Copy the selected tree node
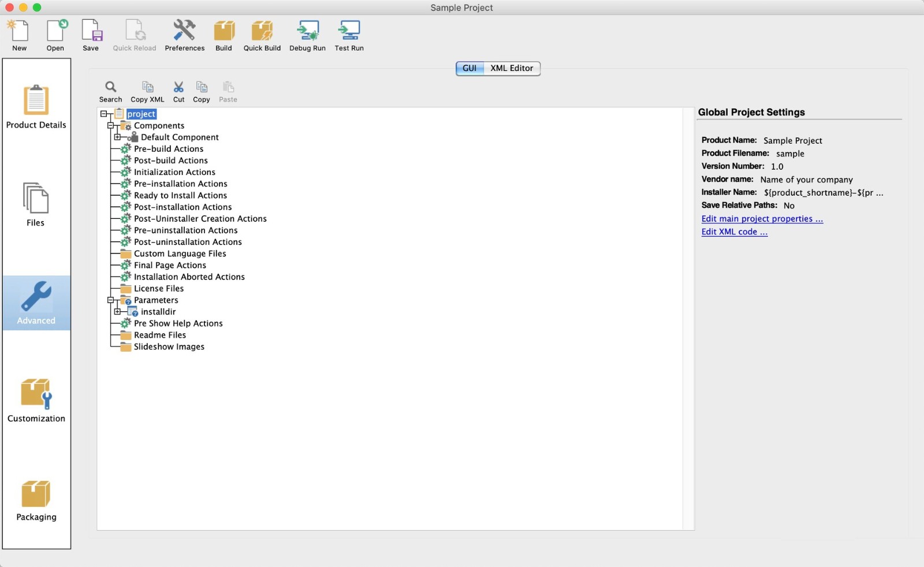Viewport: 924px width, 567px height. click(x=202, y=92)
